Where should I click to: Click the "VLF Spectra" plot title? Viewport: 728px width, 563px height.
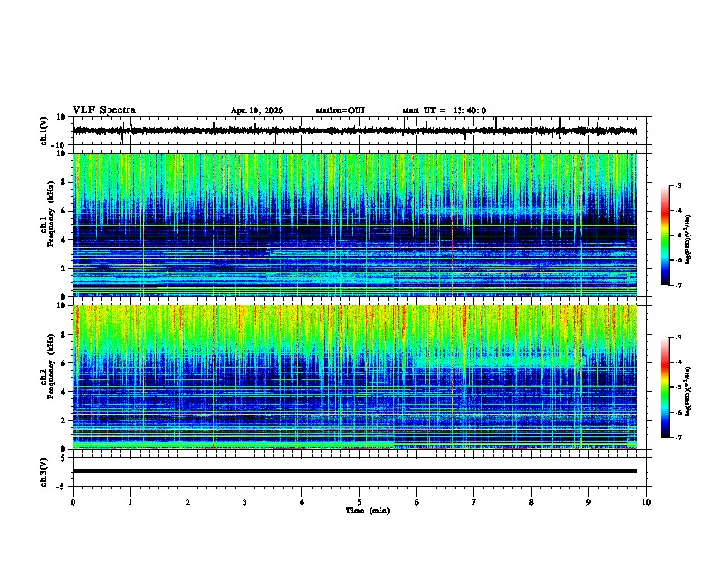104,110
